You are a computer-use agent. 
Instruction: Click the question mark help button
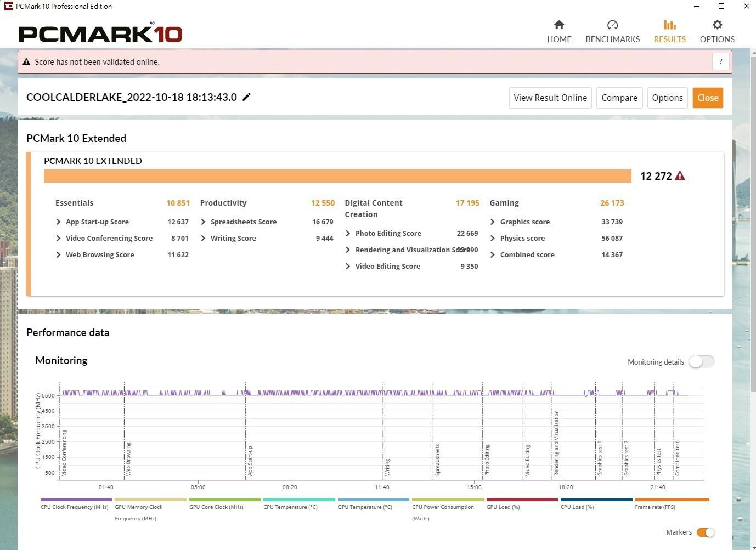coord(721,61)
